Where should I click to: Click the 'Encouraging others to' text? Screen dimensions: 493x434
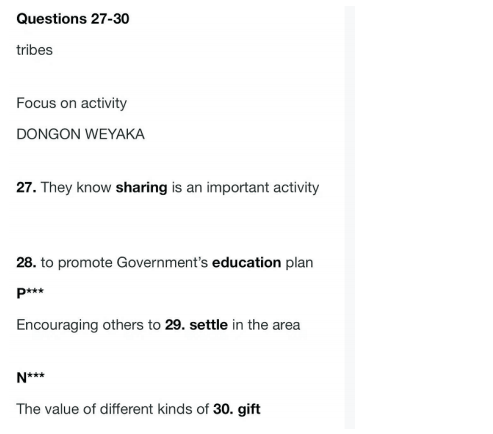pos(88,325)
